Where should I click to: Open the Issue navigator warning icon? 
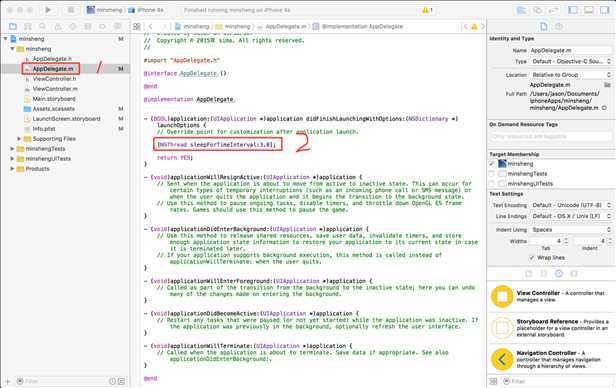point(58,26)
